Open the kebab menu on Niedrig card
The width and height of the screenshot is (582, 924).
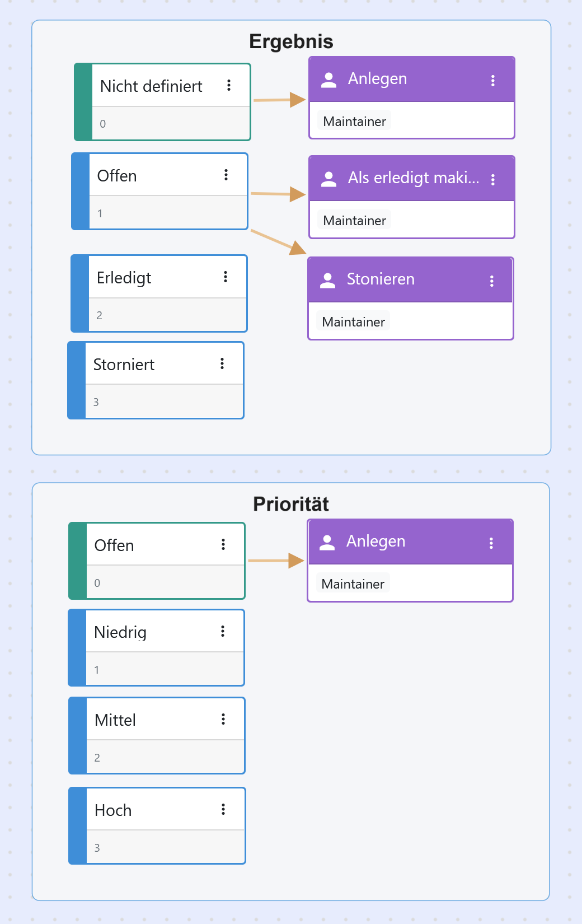pyautogui.click(x=223, y=631)
